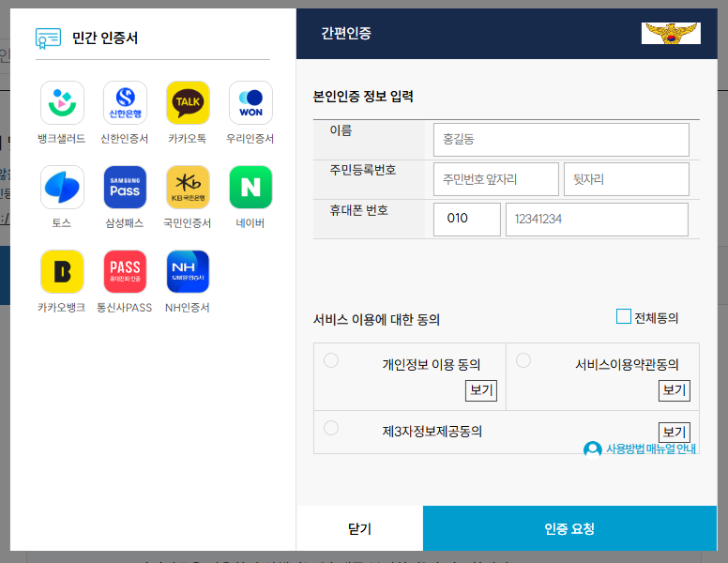The height and width of the screenshot is (563, 728).
Task: Click the 주민등록번호 row label
Action: pos(363,170)
